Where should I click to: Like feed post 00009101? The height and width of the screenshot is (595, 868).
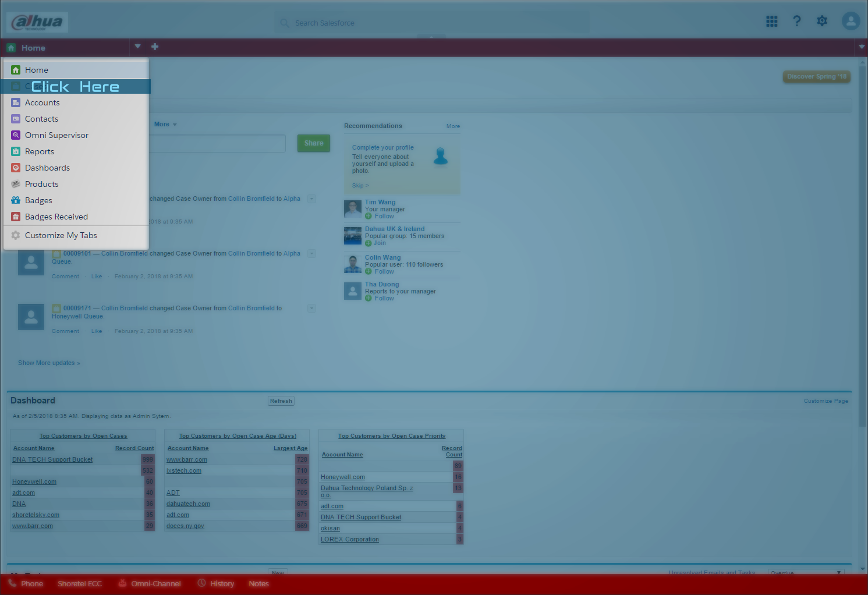pyautogui.click(x=97, y=277)
